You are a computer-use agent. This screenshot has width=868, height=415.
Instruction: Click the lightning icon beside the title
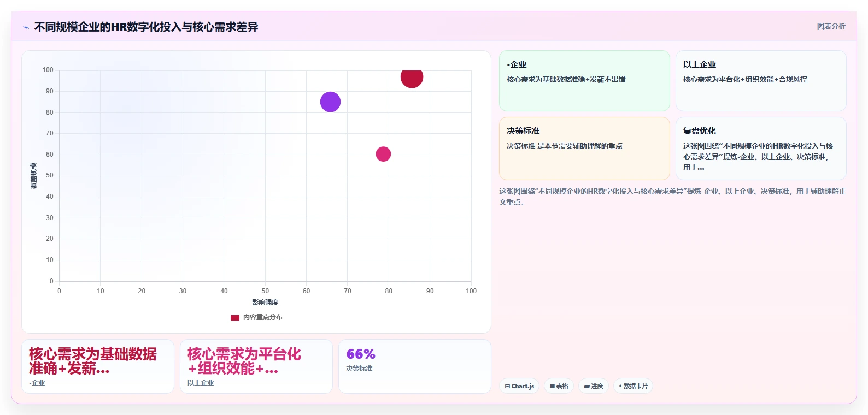pyautogui.click(x=26, y=27)
